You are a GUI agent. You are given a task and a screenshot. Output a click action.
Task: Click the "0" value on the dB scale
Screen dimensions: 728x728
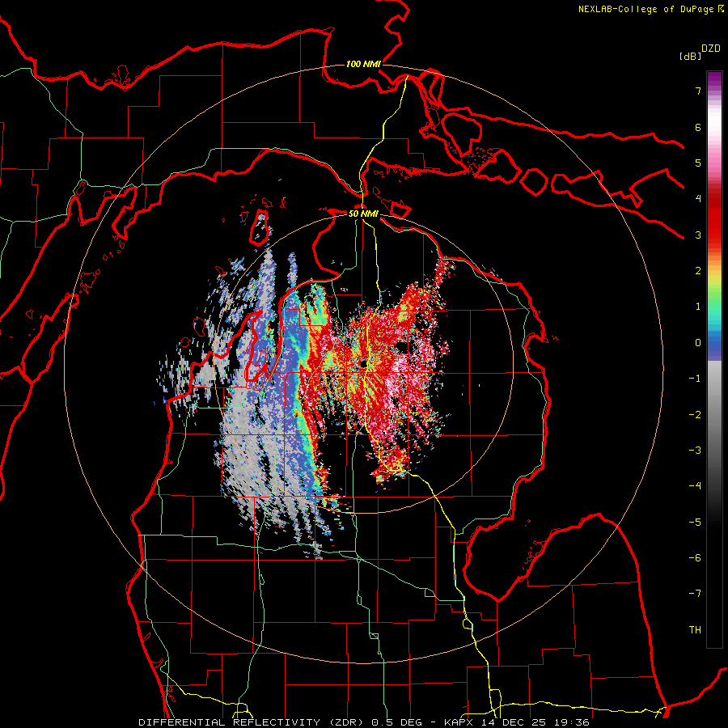coord(698,343)
